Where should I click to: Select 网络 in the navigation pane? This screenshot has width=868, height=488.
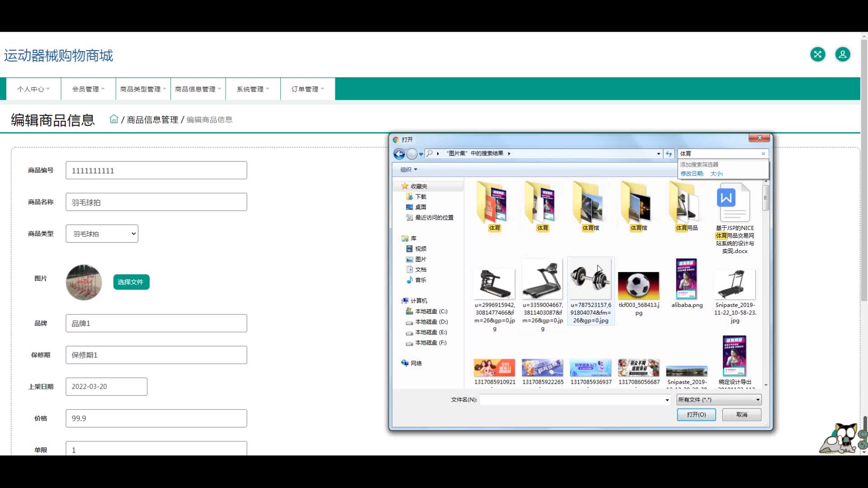[x=416, y=363]
